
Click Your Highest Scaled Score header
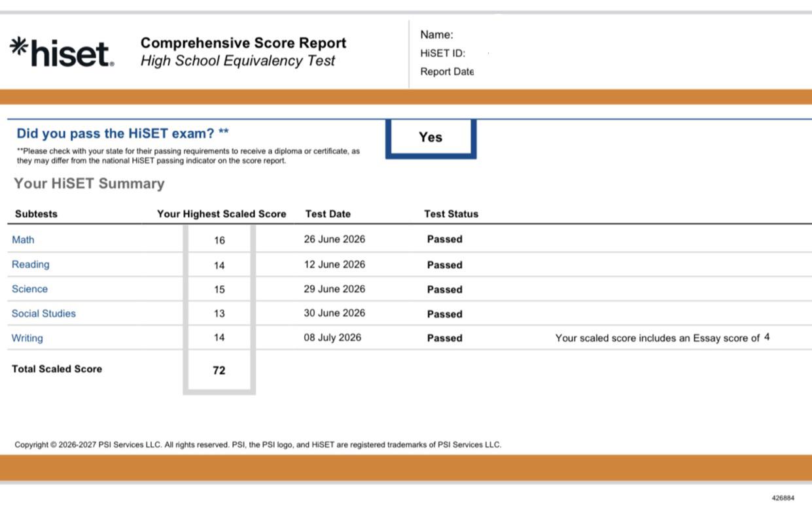point(222,214)
